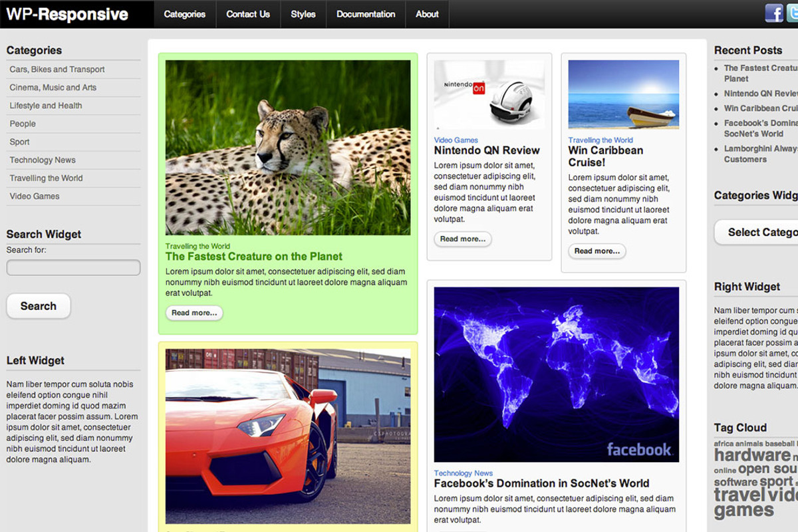Select Lifestyle and Health category
Image resolution: width=798 pixels, height=532 pixels.
point(46,105)
